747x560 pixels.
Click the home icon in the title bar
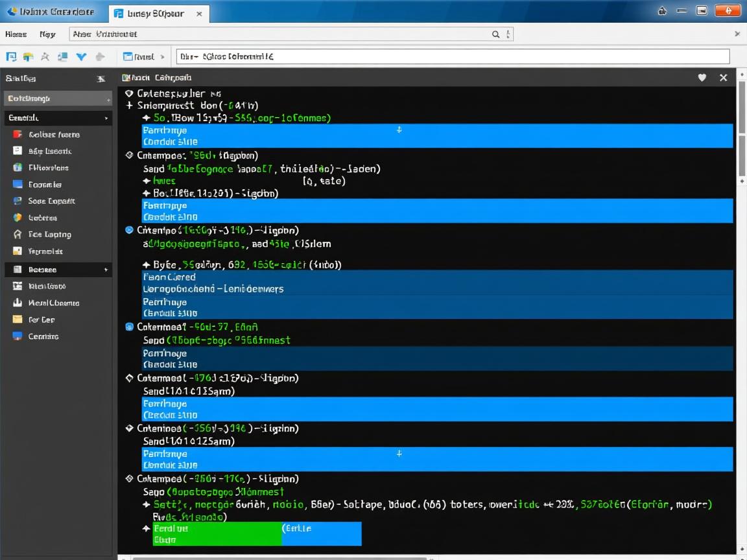click(662, 11)
